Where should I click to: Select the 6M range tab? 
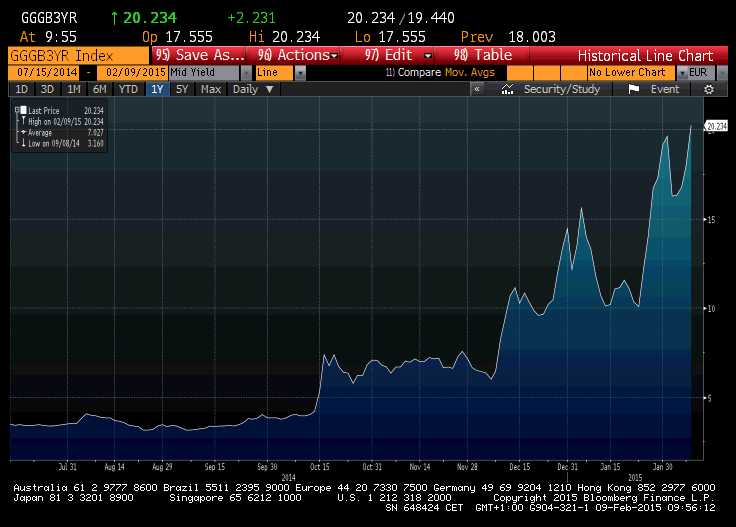[100, 89]
